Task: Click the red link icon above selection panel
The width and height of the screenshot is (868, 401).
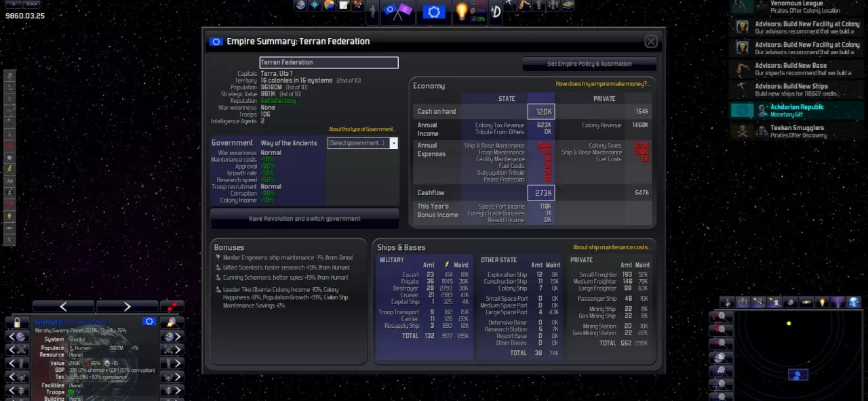Action: [x=172, y=306]
